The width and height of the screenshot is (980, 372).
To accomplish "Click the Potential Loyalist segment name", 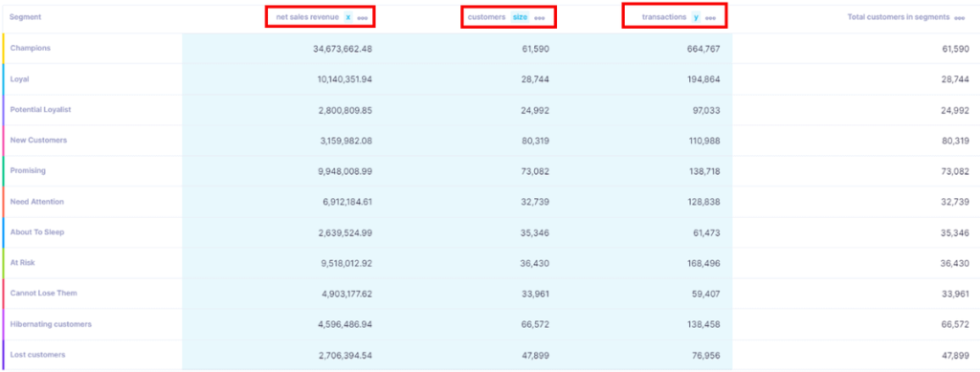I will coord(40,109).
